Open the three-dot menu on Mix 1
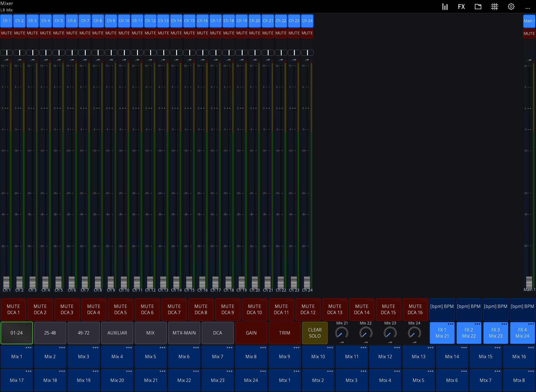536x392 pixels. (x=28, y=348)
